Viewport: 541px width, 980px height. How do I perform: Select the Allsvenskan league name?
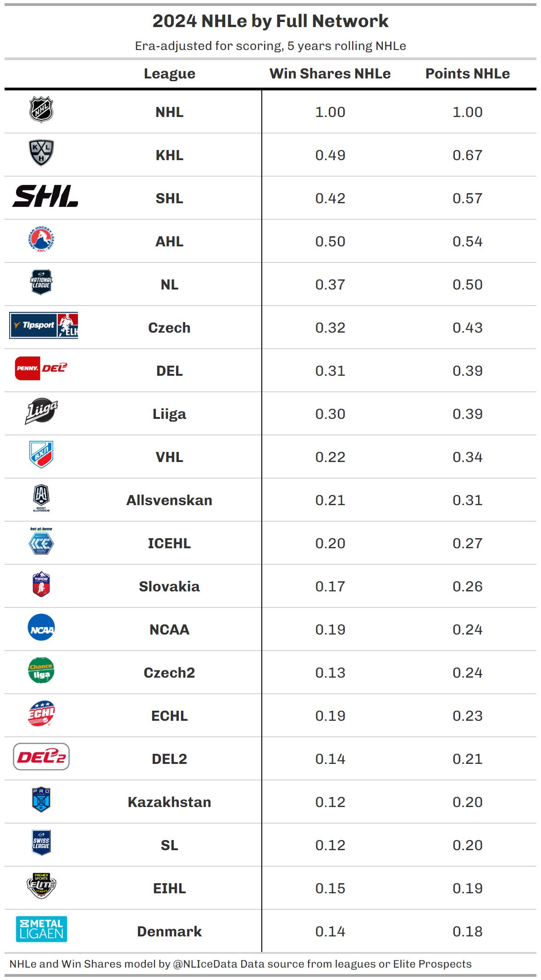click(x=170, y=500)
